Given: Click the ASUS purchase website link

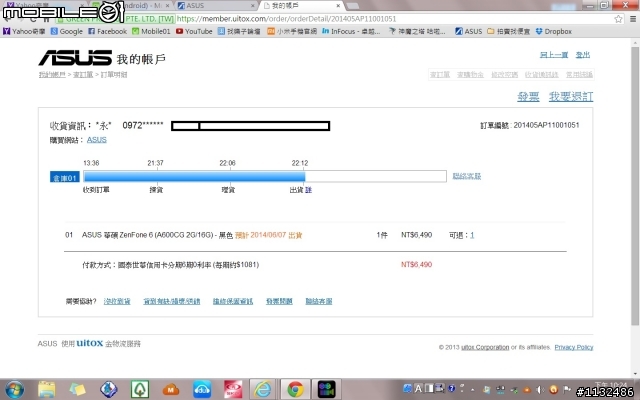Looking at the screenshot, I should [x=97, y=140].
